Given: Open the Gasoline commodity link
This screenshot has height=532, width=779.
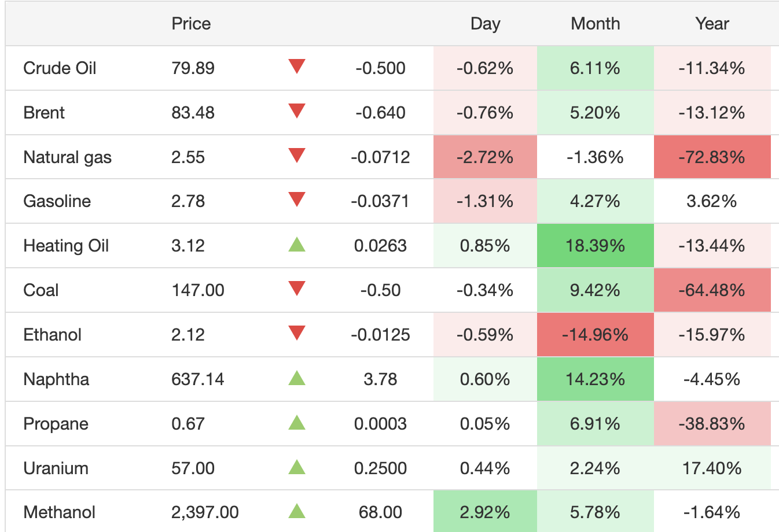Looking at the screenshot, I should pyautogui.click(x=57, y=201).
